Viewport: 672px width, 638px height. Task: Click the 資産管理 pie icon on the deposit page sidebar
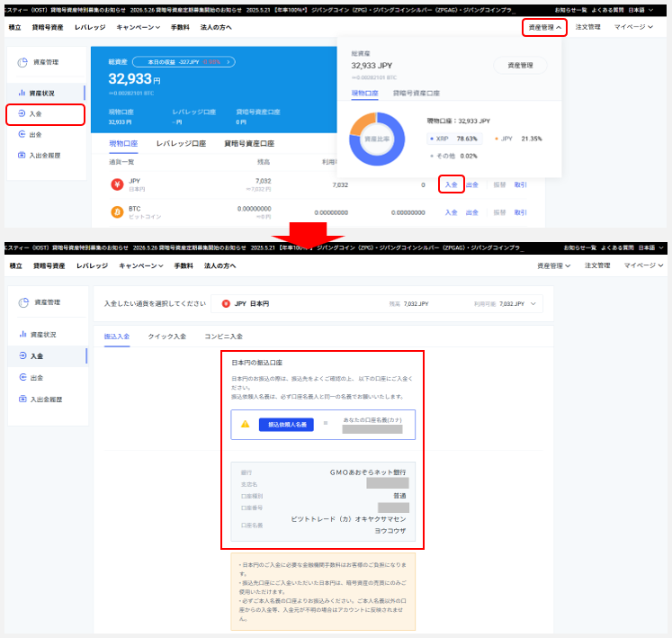(23, 302)
